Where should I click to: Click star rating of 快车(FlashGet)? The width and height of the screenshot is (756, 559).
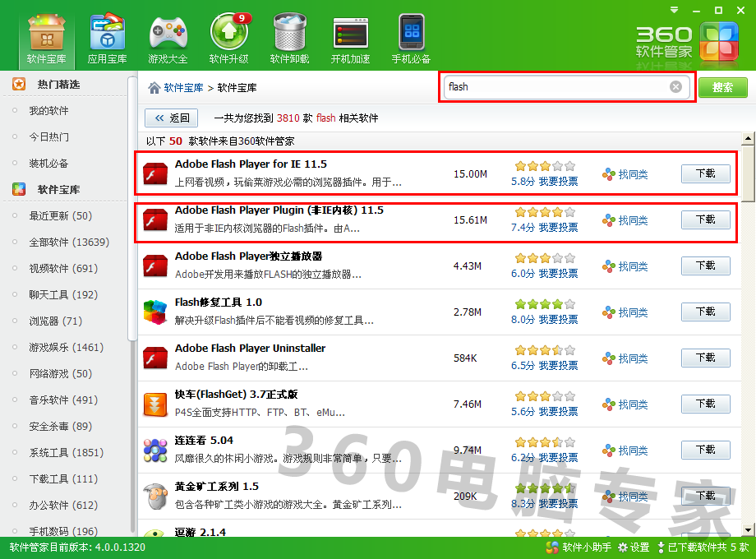pos(545,396)
